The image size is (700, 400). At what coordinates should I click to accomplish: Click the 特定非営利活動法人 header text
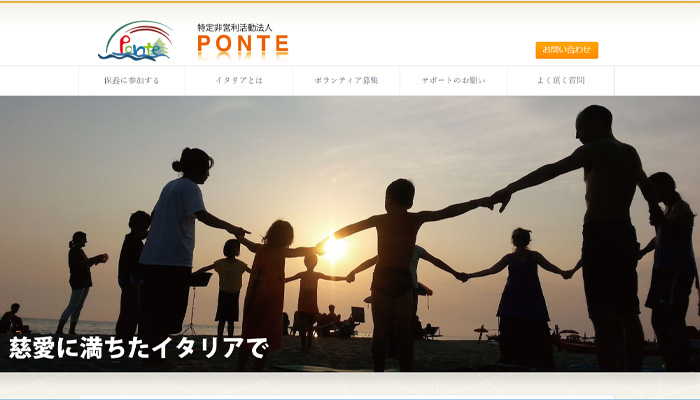pos(235,28)
